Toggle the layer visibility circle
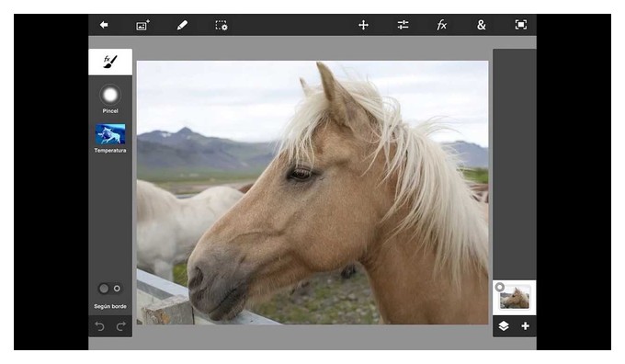The image size is (625, 364). [499, 287]
